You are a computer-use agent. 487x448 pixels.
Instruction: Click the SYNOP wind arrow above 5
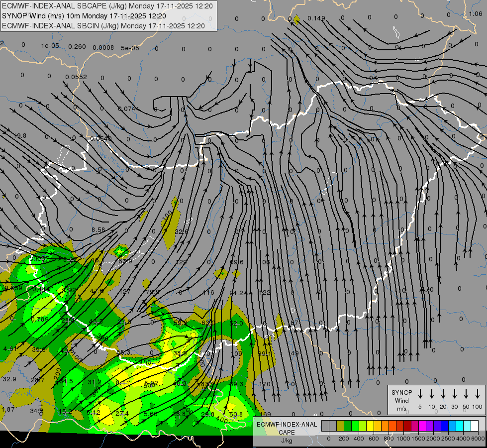click(x=420, y=394)
